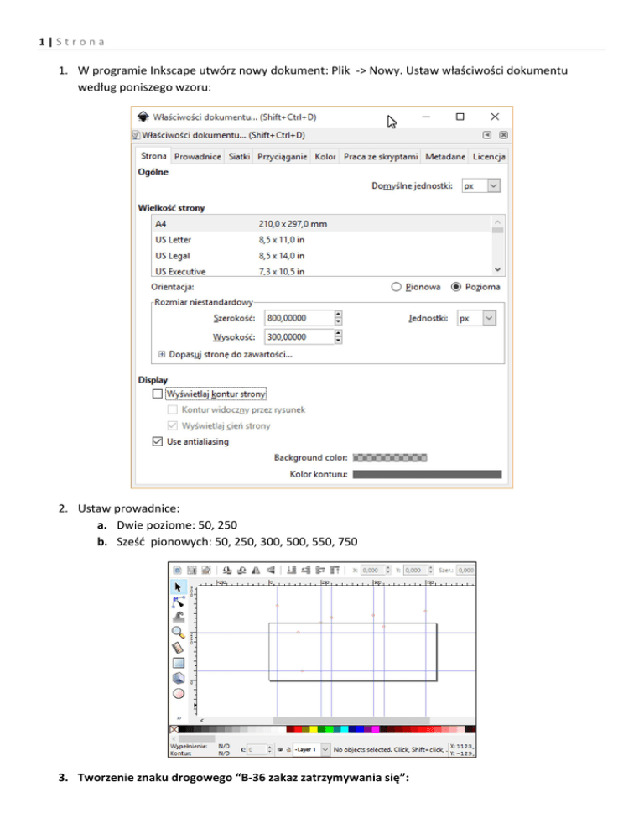Select the Circle ellipse tool
The height and width of the screenshot is (834, 644).
tap(178, 693)
